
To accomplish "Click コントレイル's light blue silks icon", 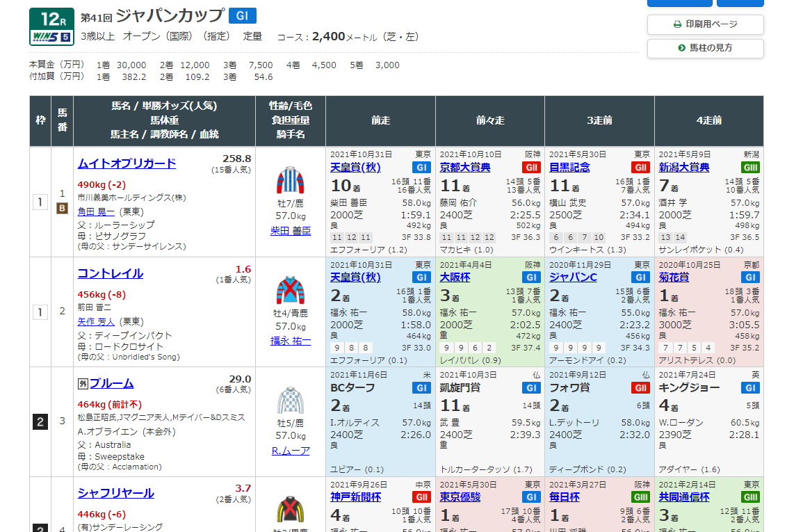I will point(291,290).
